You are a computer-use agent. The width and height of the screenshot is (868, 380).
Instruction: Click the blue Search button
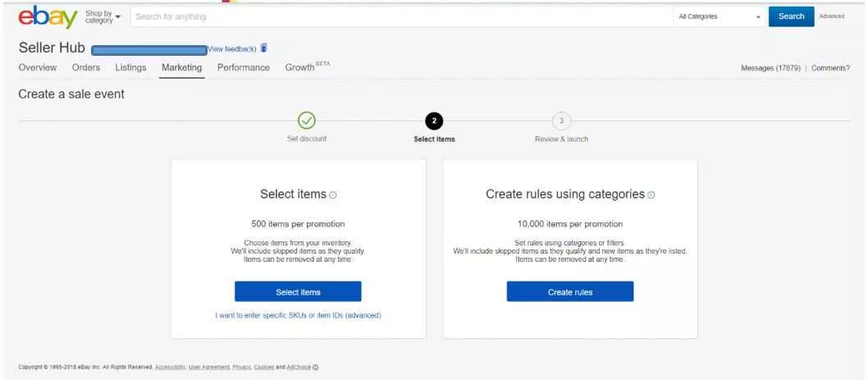791,16
